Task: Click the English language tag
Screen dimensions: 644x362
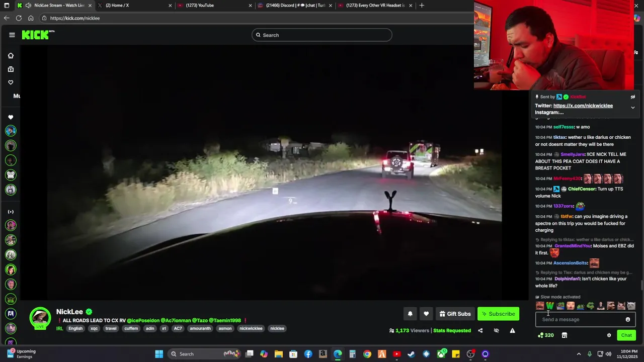Action: tap(75, 328)
